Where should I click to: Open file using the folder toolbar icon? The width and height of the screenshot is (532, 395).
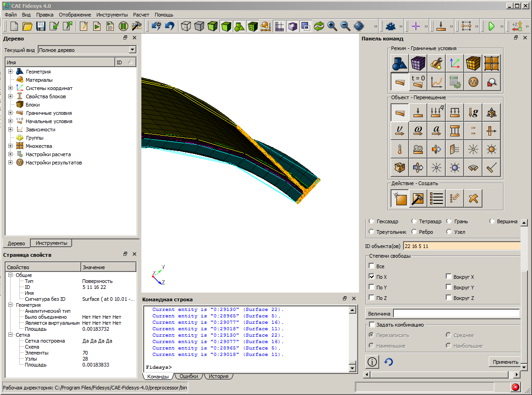click(x=28, y=26)
